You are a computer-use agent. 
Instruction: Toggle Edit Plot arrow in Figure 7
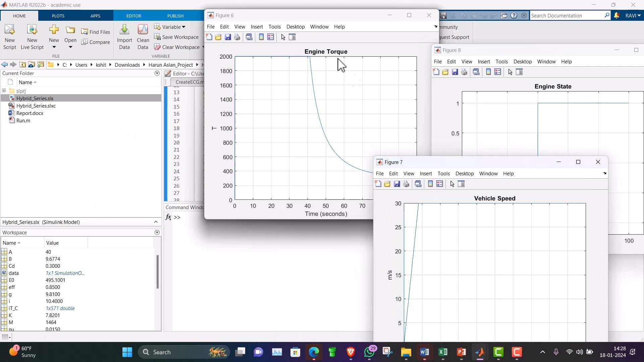point(452,184)
